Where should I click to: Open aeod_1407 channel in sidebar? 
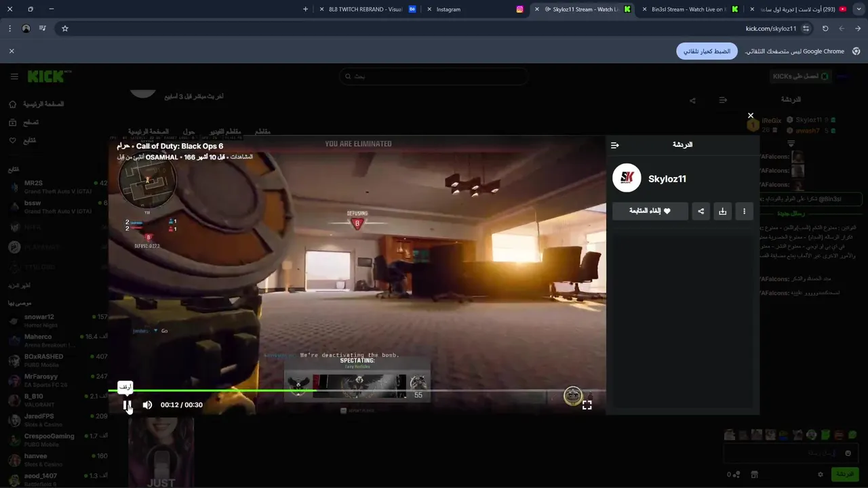(x=58, y=479)
